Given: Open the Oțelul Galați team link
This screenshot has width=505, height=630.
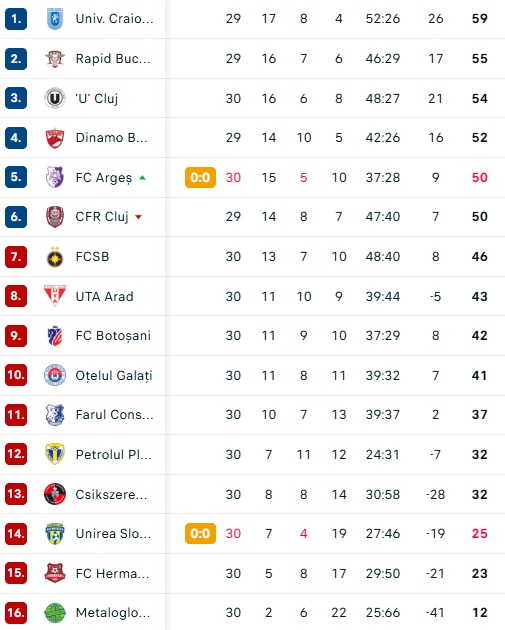Looking at the screenshot, I should coord(114,376).
